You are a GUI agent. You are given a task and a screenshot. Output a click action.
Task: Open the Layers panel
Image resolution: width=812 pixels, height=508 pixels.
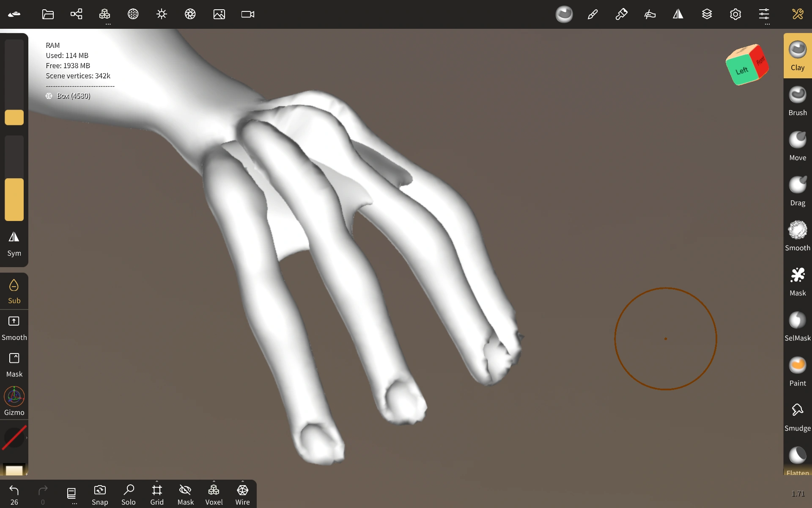point(707,14)
